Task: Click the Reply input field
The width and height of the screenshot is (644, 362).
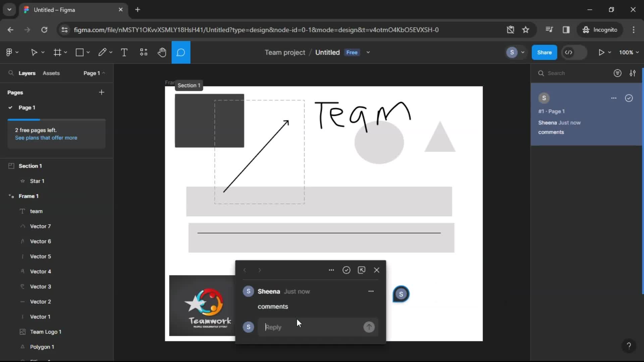Action: [311, 327]
